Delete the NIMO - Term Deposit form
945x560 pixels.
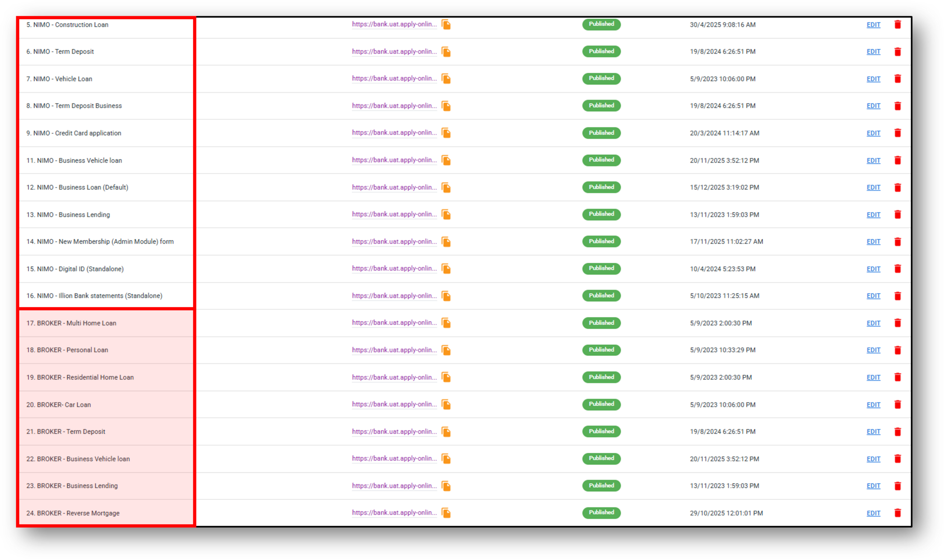click(897, 52)
